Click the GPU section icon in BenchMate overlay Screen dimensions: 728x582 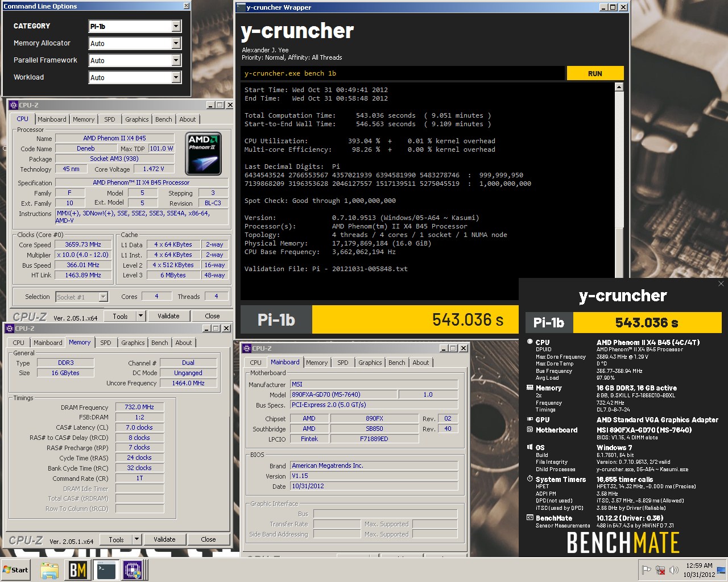[x=530, y=420]
